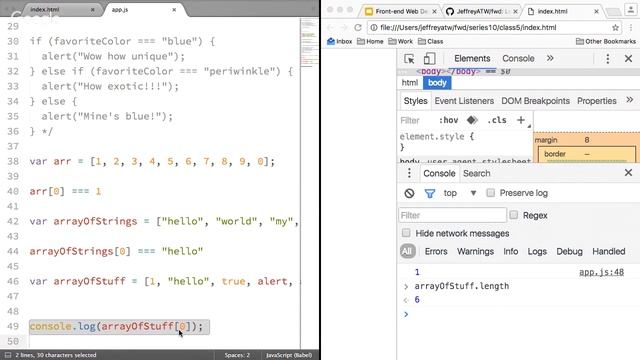
Task: Toggle the device toolbar icon
Action: point(429,59)
